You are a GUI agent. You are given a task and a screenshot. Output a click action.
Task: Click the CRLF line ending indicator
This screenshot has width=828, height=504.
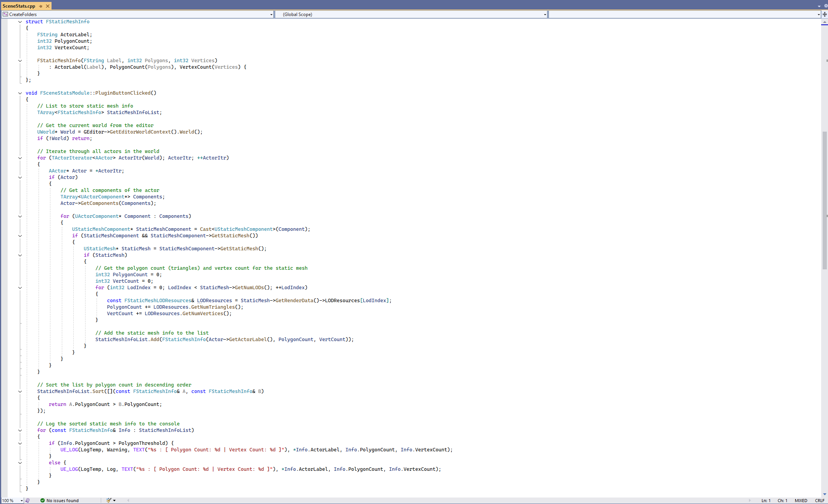tap(819, 501)
